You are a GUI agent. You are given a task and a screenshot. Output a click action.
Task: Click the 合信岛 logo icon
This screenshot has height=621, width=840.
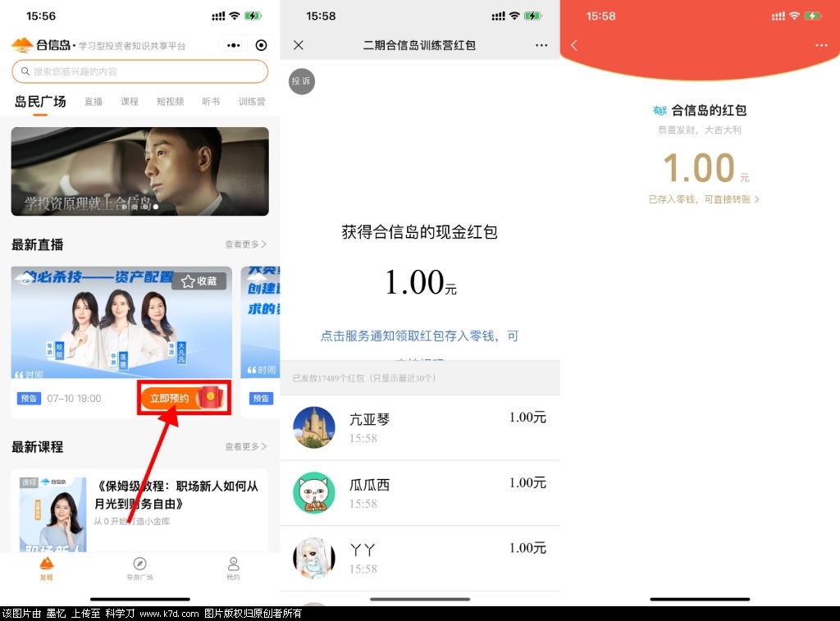[x=22, y=46]
